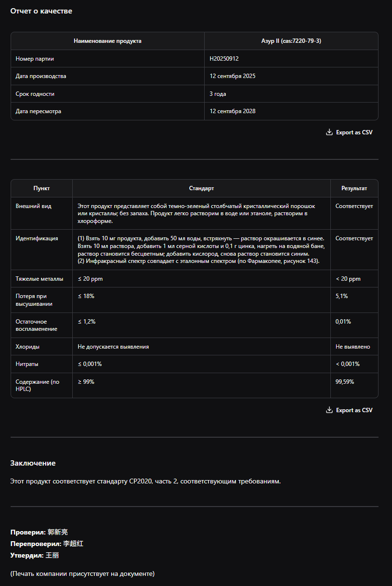Click the 'Хлориды' row label
This screenshot has width=392, height=586.
pyautogui.click(x=27, y=347)
